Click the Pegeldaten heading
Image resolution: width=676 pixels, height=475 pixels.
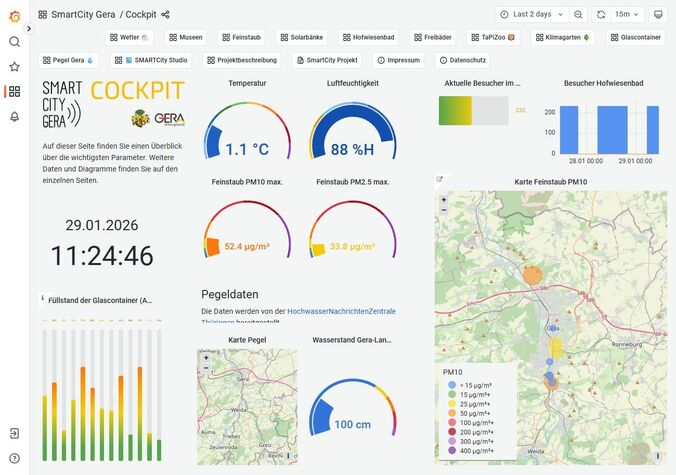click(230, 294)
